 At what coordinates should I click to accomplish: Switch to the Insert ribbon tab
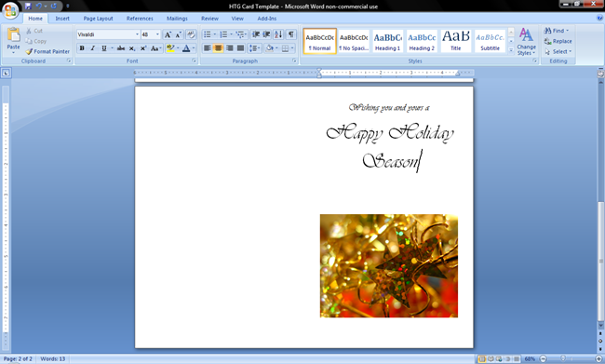coord(62,19)
